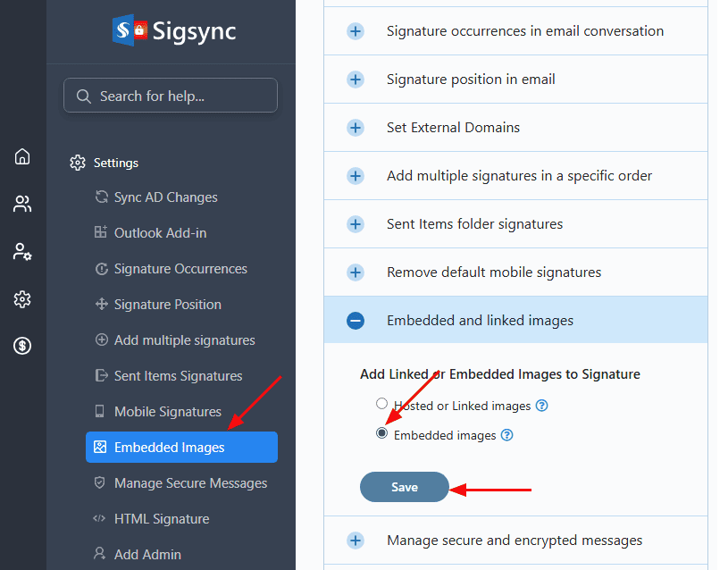Collapse the Embedded and linked images section
The image size is (728, 570).
click(356, 320)
